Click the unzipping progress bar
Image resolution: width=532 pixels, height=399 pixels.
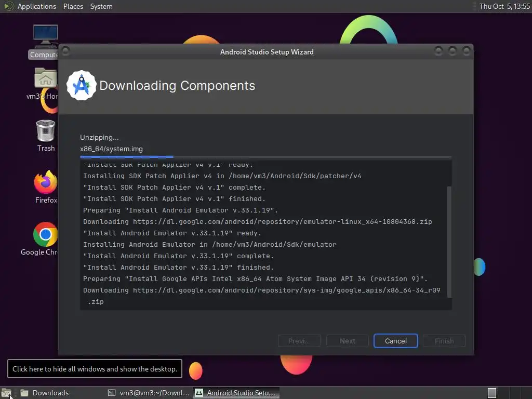(x=265, y=157)
